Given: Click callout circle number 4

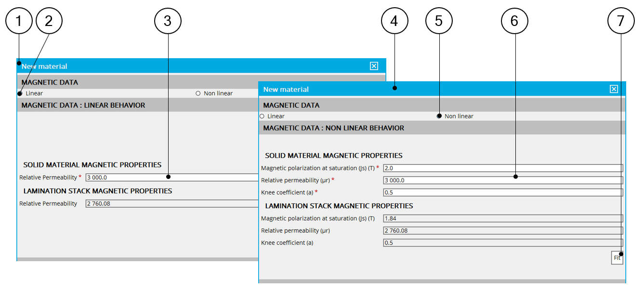Looking at the screenshot, I should pyautogui.click(x=394, y=21).
